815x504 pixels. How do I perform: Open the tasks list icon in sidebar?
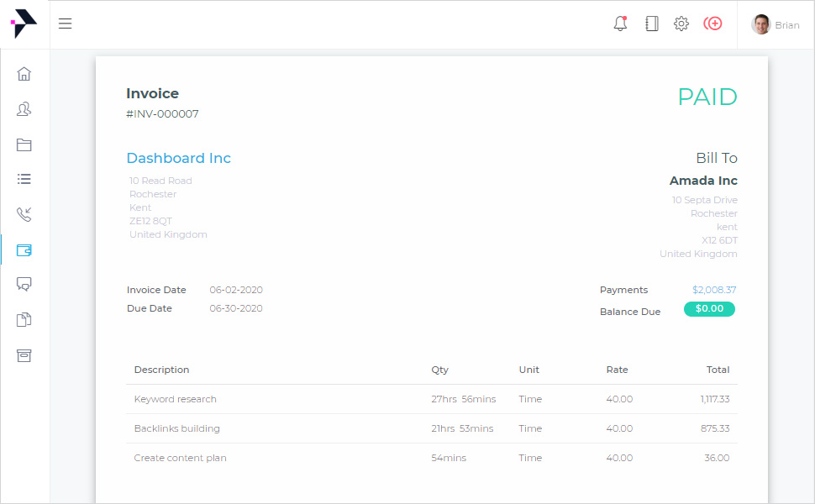pyautogui.click(x=24, y=179)
